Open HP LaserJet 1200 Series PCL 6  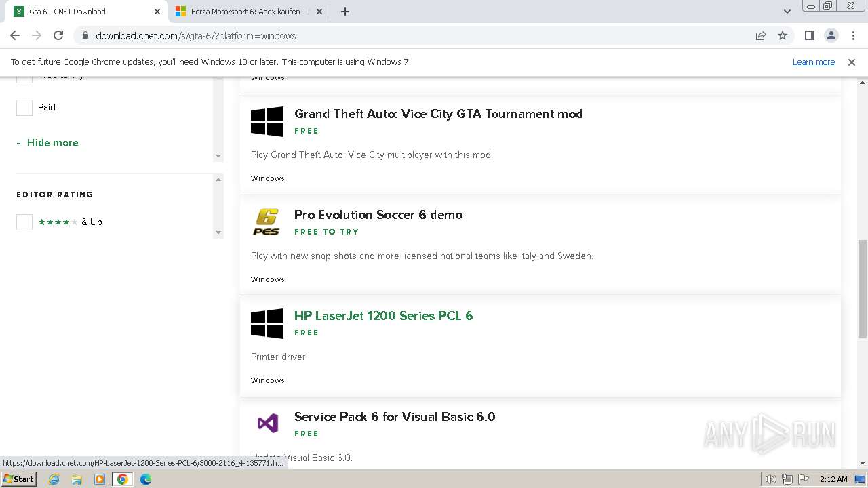pos(384,316)
